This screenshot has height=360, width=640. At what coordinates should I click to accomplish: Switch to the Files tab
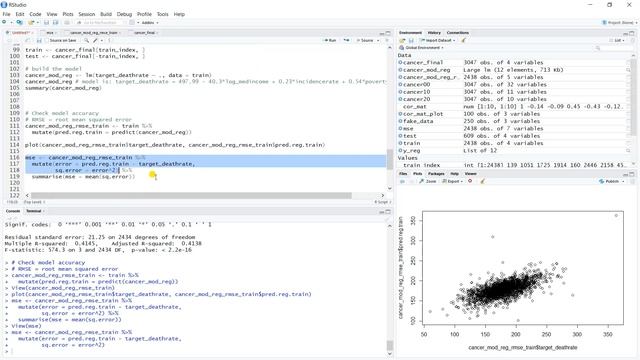click(x=402, y=174)
